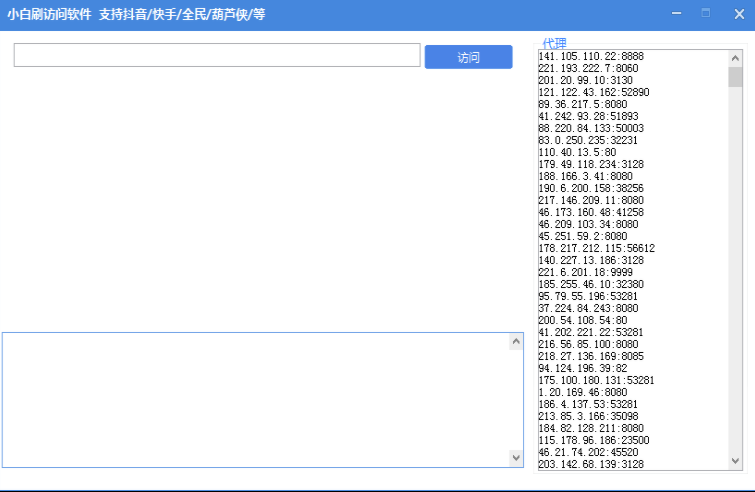
Task: Select proxy 186.4.137.53:53281
Action: click(588, 404)
